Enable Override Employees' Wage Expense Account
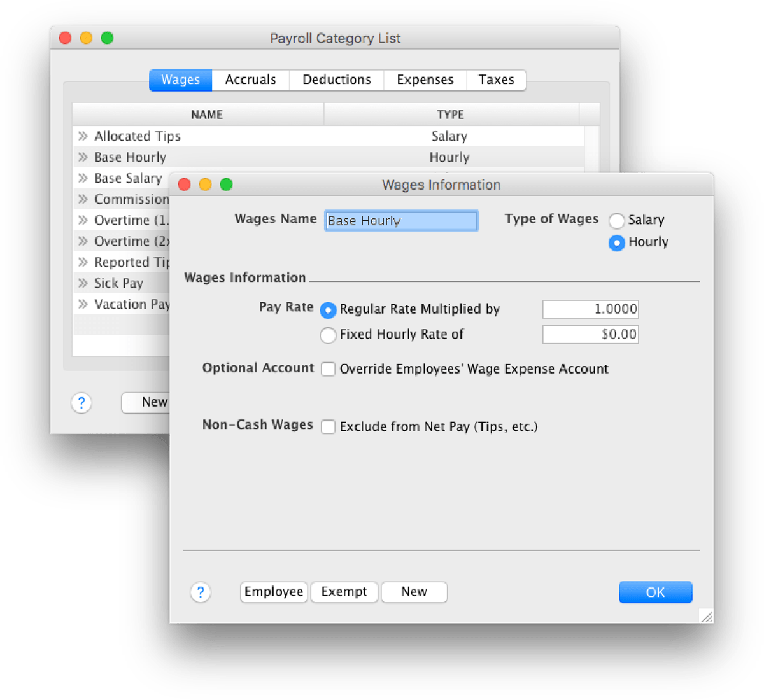 (328, 369)
